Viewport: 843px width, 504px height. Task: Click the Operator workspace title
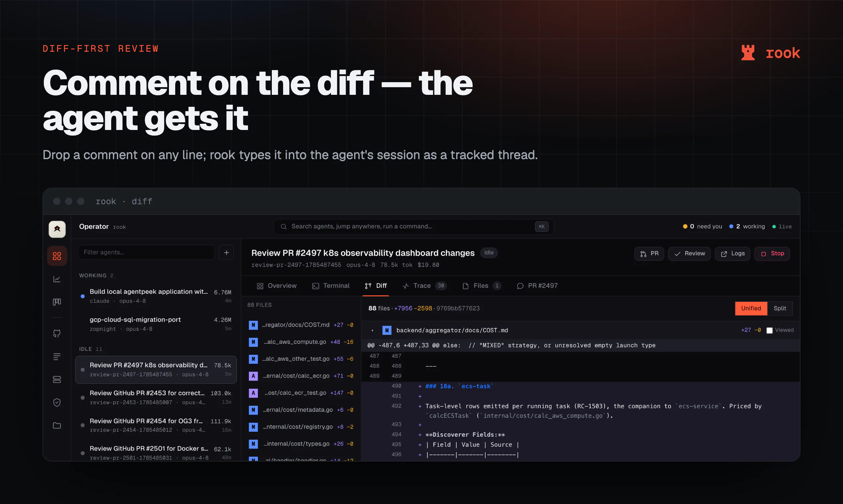click(94, 226)
